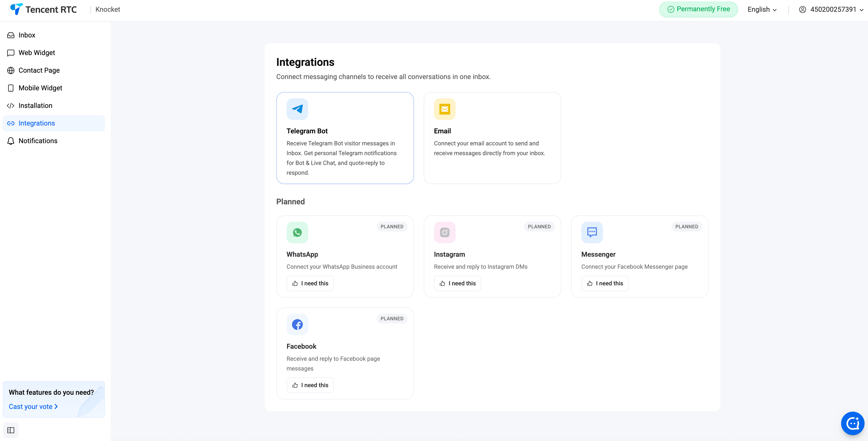Click the Web Widget chat bubble icon

[x=11, y=53]
